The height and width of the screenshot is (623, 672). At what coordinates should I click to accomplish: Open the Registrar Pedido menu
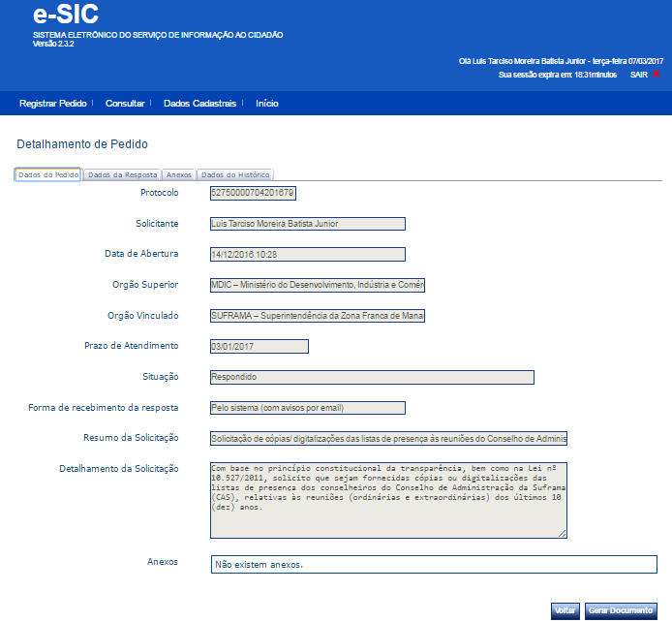52,104
